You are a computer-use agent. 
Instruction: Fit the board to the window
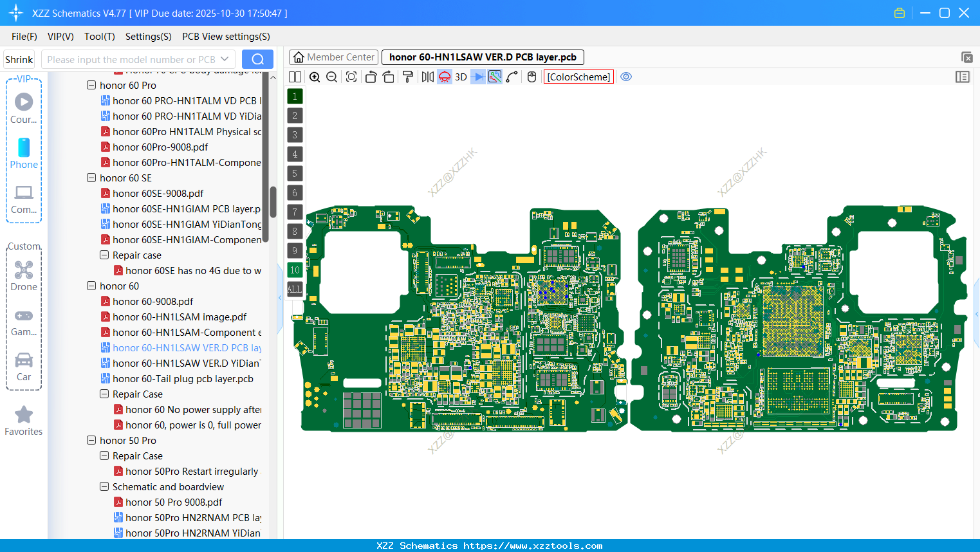[x=351, y=77]
